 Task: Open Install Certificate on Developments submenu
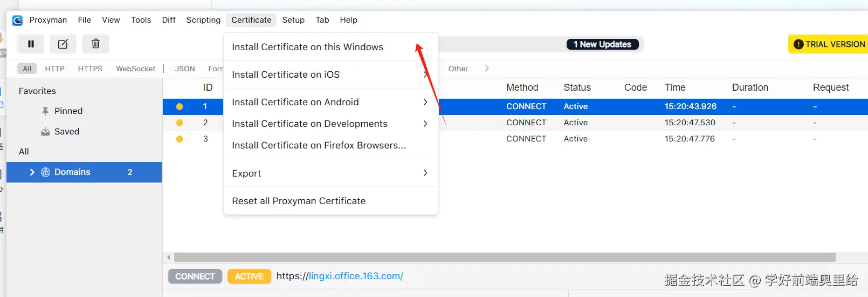point(330,124)
